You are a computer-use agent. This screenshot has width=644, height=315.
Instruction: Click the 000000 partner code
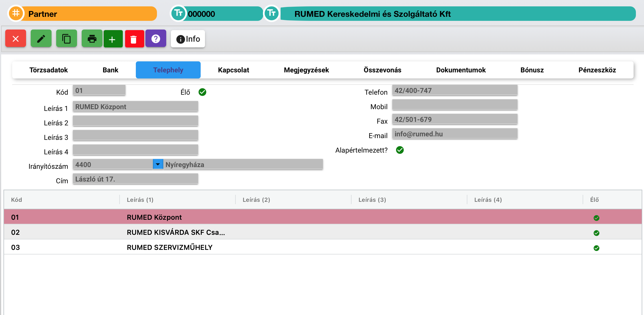pyautogui.click(x=202, y=14)
